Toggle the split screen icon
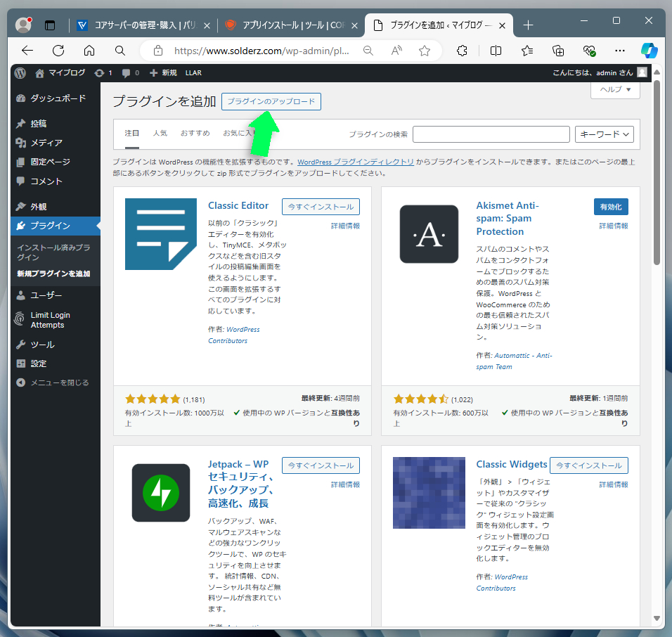672x637 pixels. point(496,51)
